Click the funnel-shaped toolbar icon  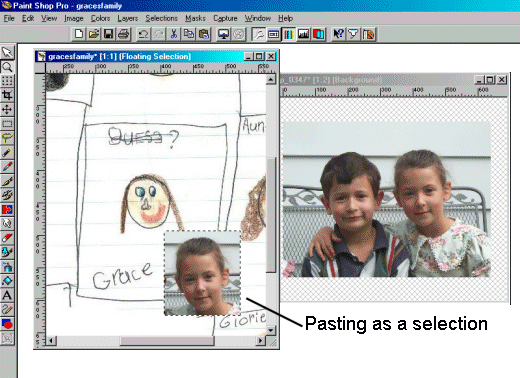(353, 34)
